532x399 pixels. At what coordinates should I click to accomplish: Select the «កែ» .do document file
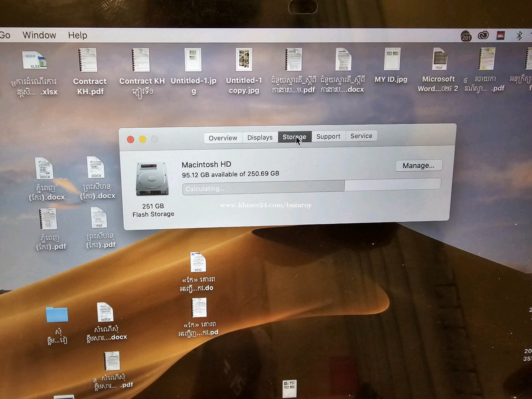[x=198, y=262]
